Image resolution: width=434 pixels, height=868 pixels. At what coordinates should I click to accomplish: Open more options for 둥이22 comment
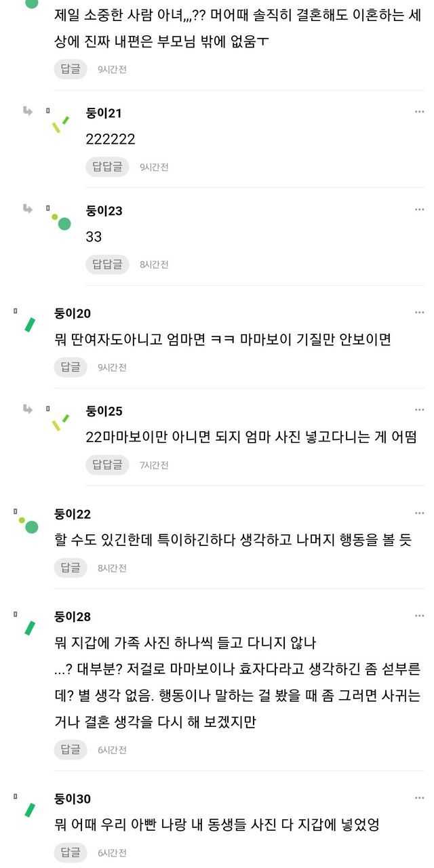point(419,513)
